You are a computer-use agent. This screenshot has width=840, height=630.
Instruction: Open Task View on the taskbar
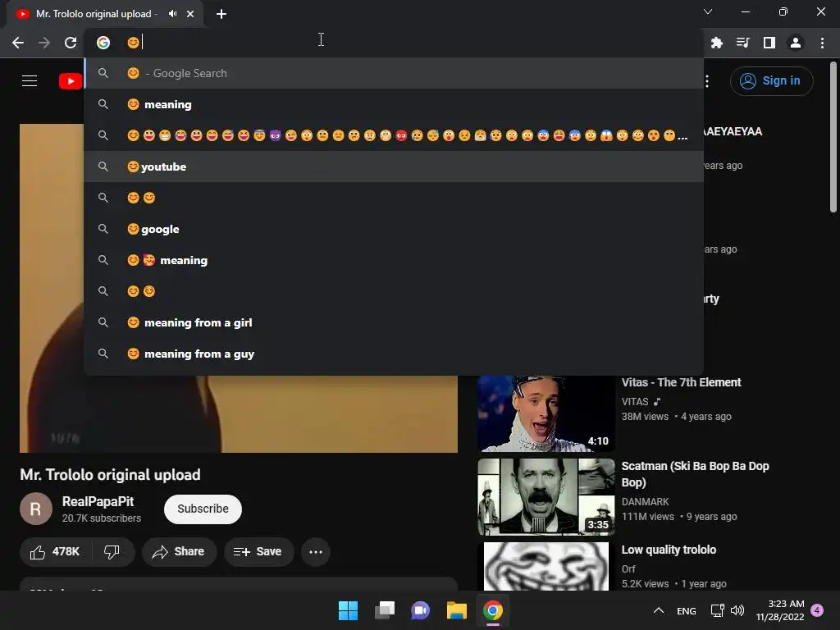point(384,610)
